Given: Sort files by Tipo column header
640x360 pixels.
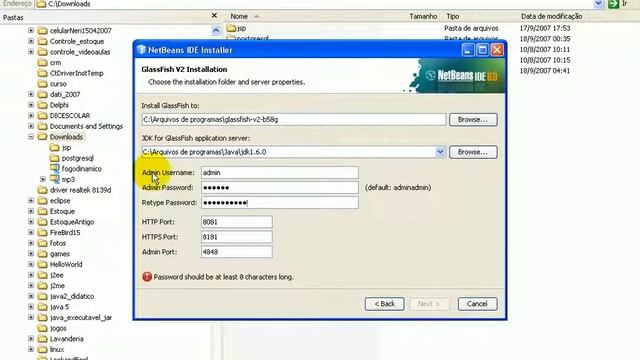Looking at the screenshot, I should coord(453,16).
